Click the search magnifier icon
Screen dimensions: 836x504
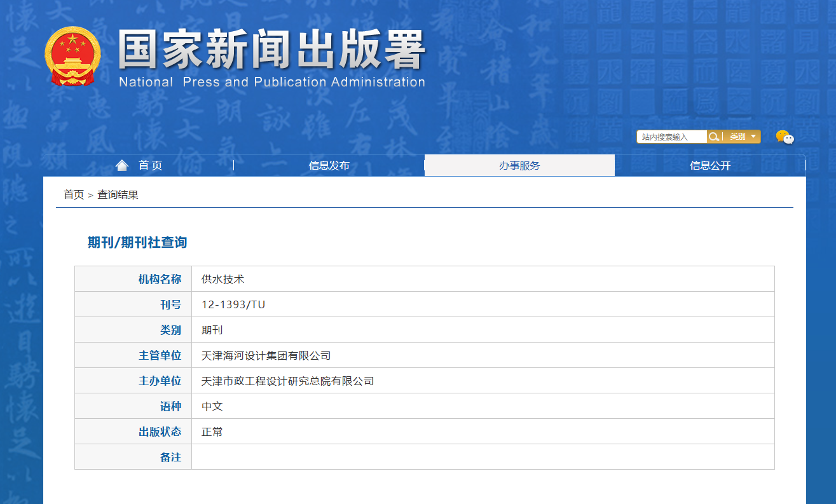click(x=714, y=137)
